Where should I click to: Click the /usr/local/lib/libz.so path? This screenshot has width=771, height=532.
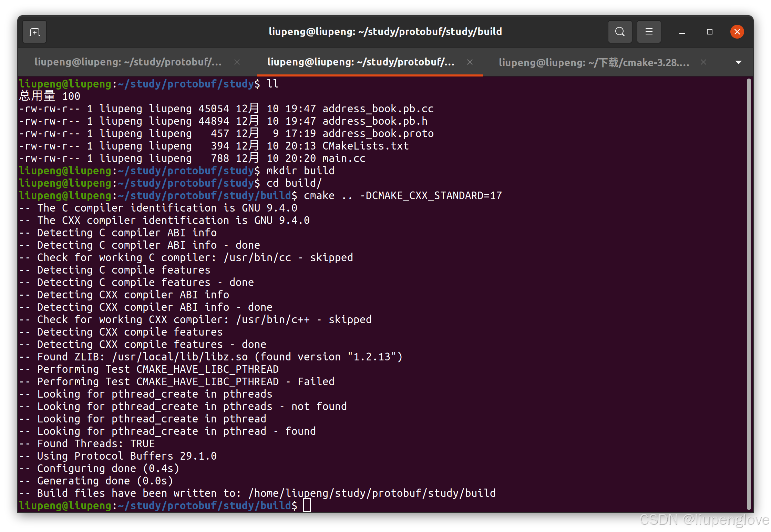[180, 357]
